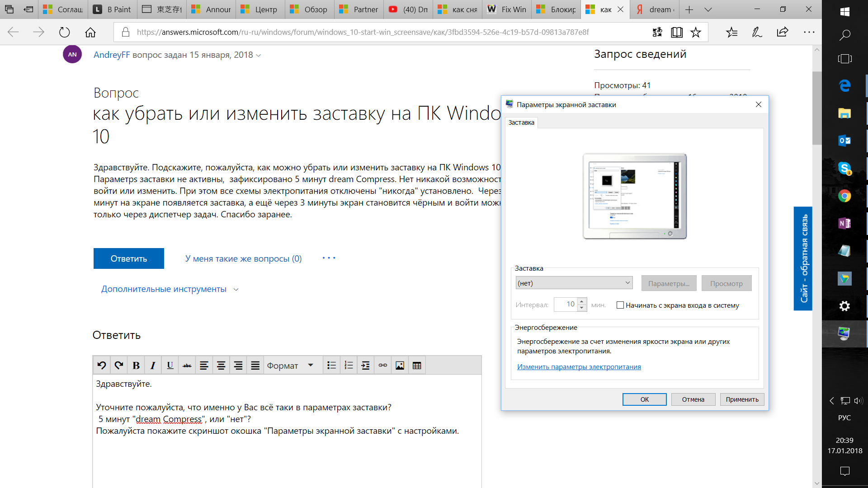
Task: Open more options dots near Ответить
Action: [329, 258]
